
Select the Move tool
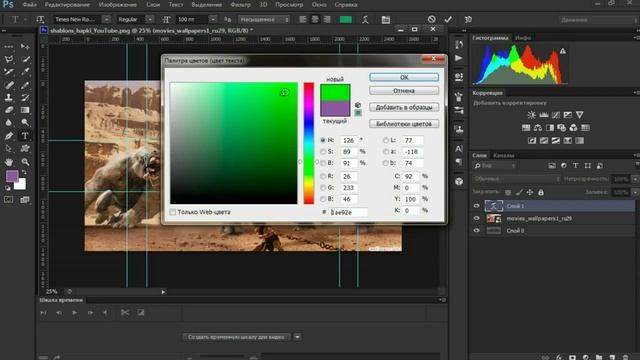[25, 47]
